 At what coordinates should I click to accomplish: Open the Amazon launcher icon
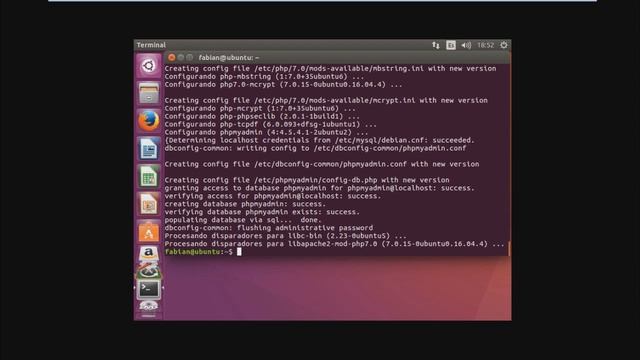[149, 253]
